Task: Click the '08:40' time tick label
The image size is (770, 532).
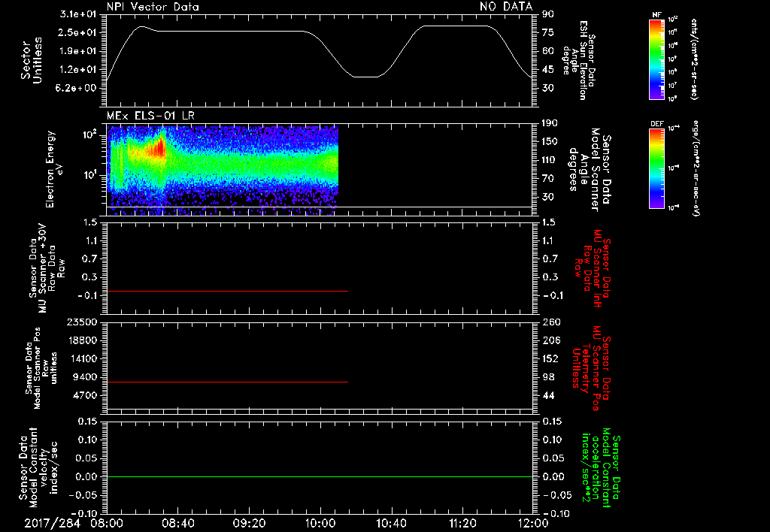Action: point(178,523)
